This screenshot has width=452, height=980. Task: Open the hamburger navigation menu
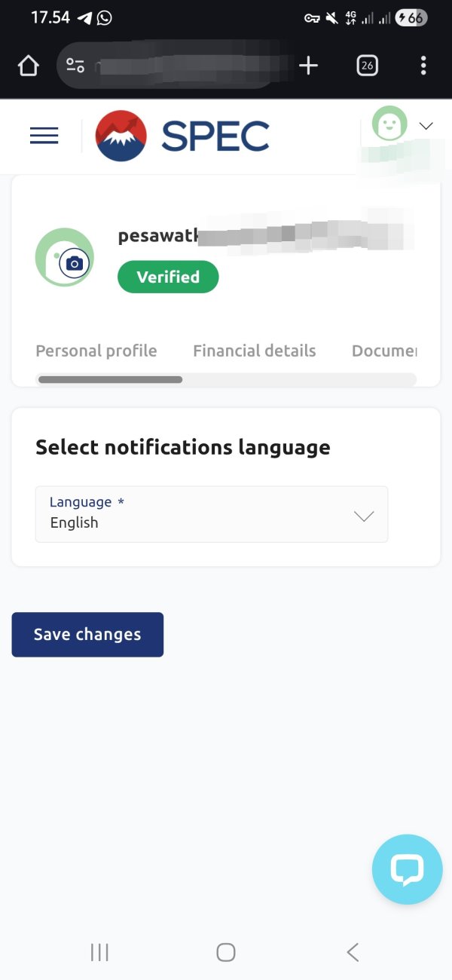pyautogui.click(x=44, y=136)
